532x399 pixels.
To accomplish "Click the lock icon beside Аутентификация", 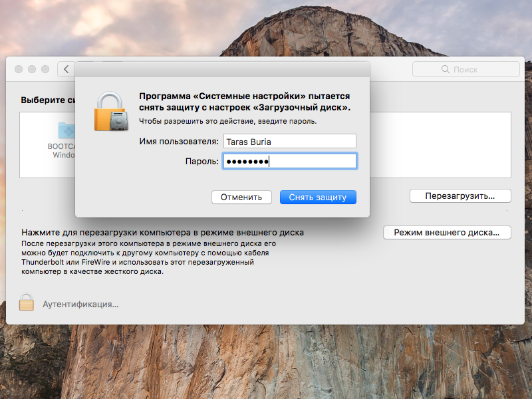I will 26,303.
